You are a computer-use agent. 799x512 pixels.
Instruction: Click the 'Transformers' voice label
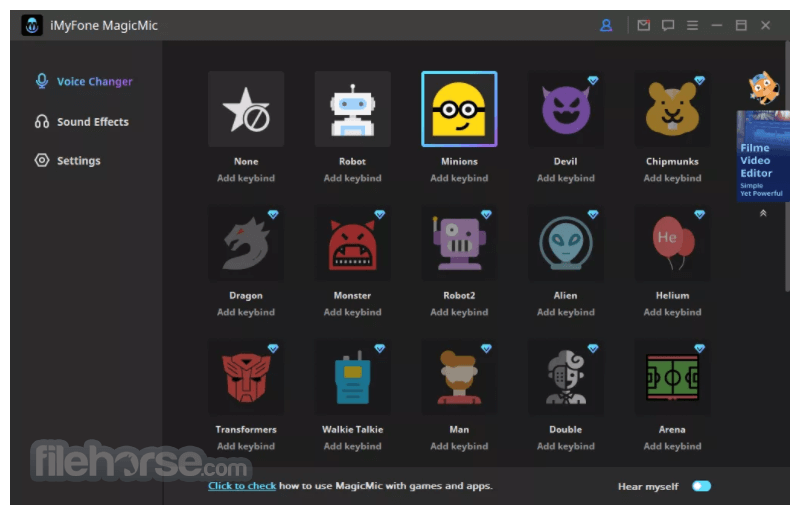246,429
